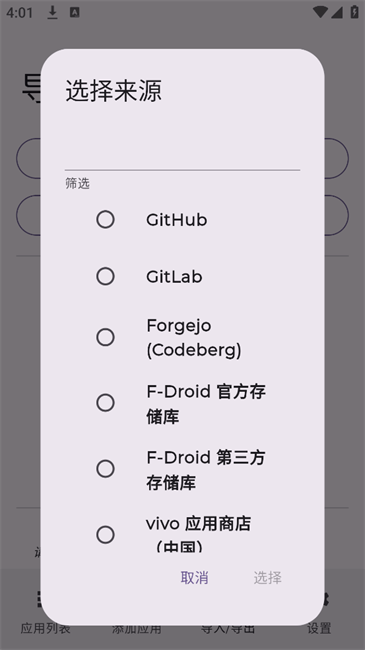Tap the 选择 confirm button

click(x=268, y=577)
